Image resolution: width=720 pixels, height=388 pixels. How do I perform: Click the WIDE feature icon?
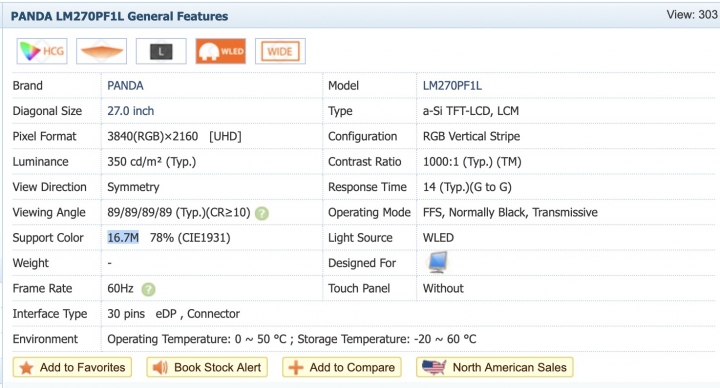coord(280,51)
